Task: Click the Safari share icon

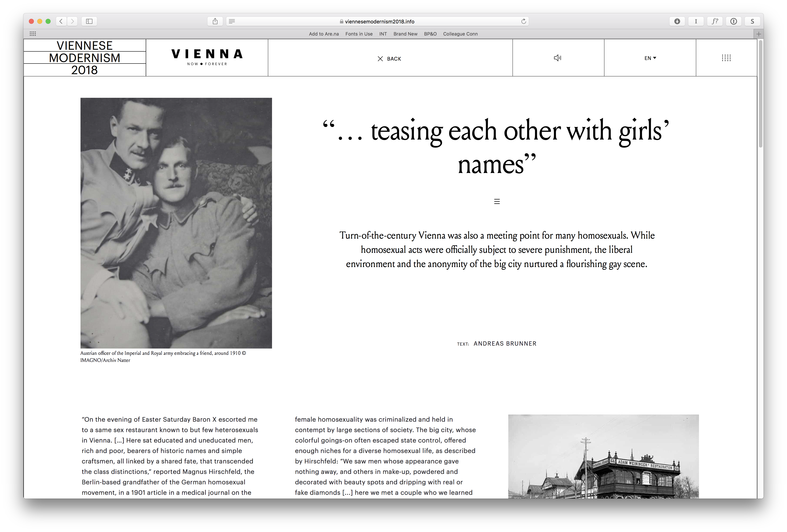Action: 215,21
